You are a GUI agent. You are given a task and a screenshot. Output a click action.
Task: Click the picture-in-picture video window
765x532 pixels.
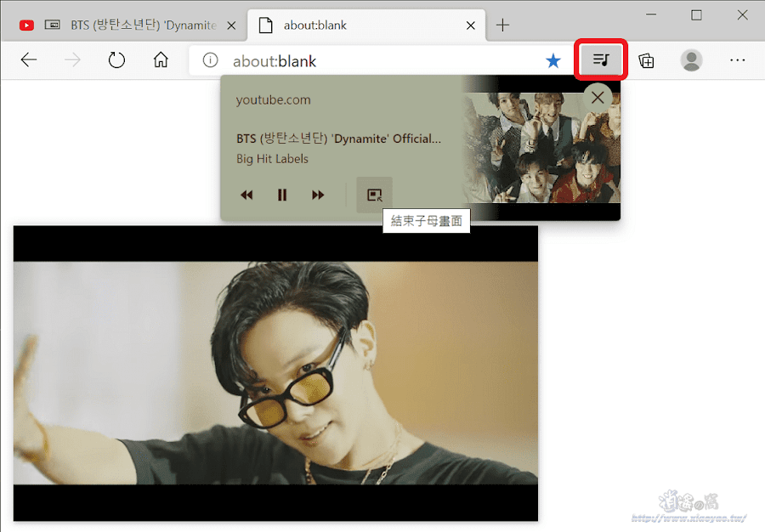point(275,373)
